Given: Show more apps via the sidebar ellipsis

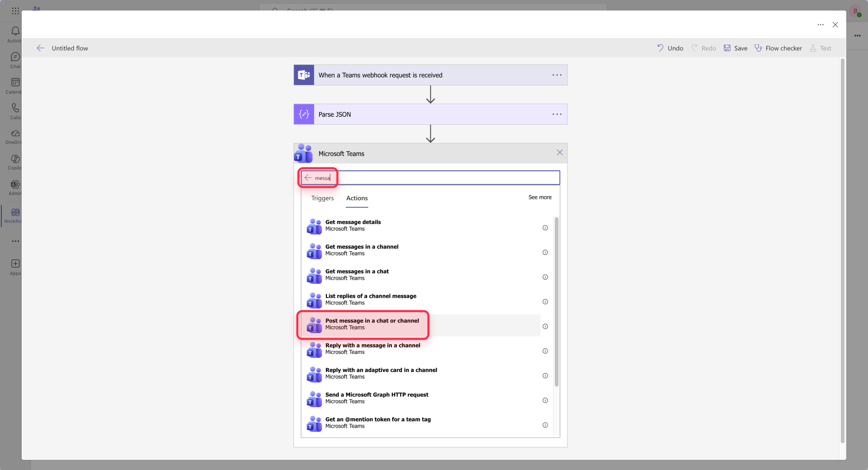Looking at the screenshot, I should click(x=15, y=241).
